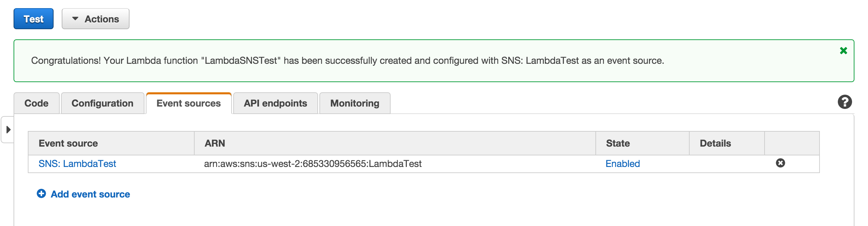This screenshot has width=868, height=226.
Task: Click the plus icon beside Add event source
Action: [x=41, y=194]
